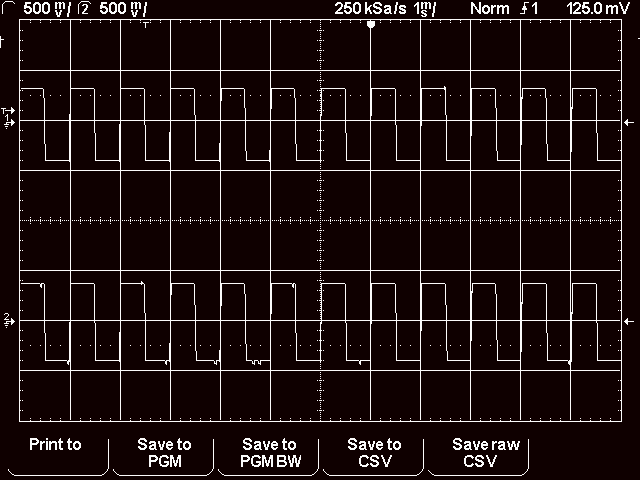Click the 1 ms/ timebase readout
Screen dimensions: 640x480
[425, 9]
